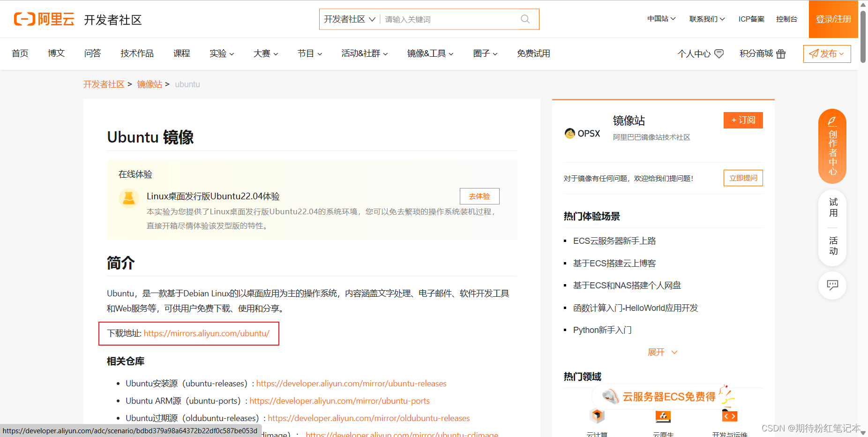
Task: Open the 课程 nav item
Action: (x=181, y=53)
